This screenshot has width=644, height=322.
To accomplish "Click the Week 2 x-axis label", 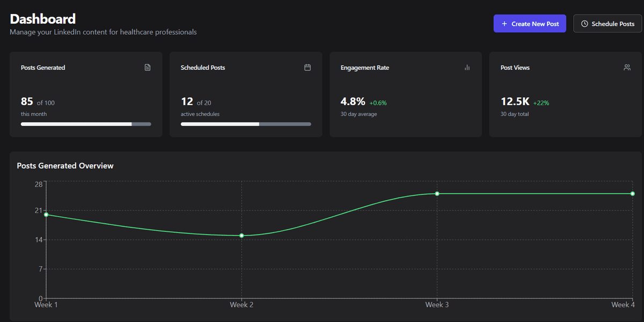I will pos(241,305).
